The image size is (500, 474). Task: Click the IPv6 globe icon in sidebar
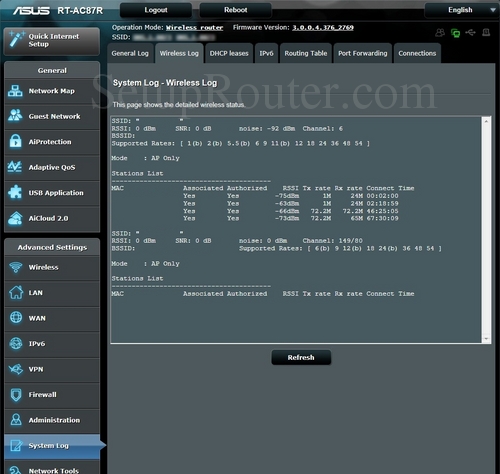point(16,343)
